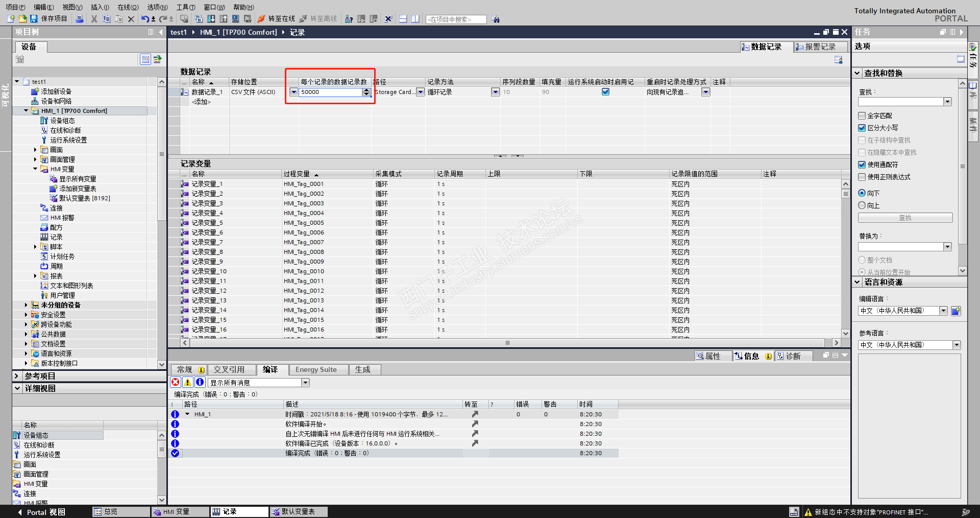Toggle enable logging at runtime start checkbox
The width and height of the screenshot is (980, 518).
605,92
